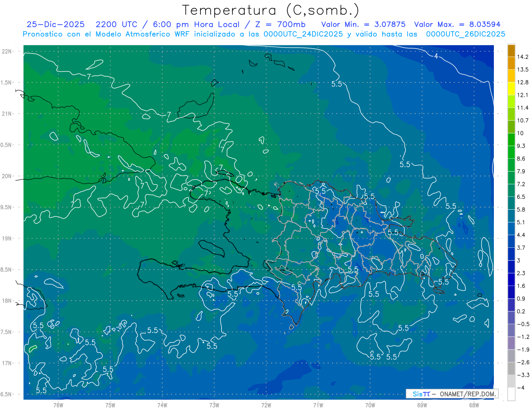Click the '0.9' color bar value
532x411 pixels.
click(521, 299)
